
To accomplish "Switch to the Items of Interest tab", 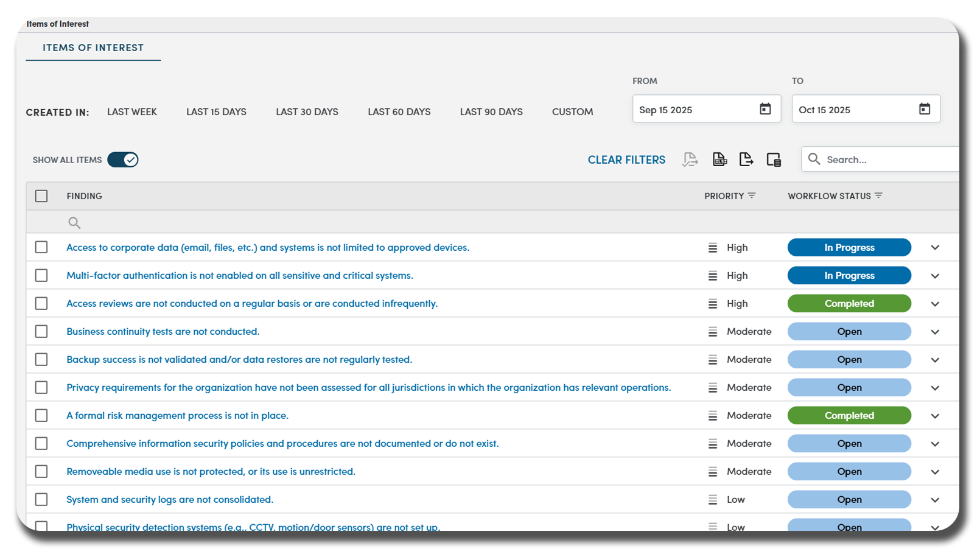I will pyautogui.click(x=93, y=47).
